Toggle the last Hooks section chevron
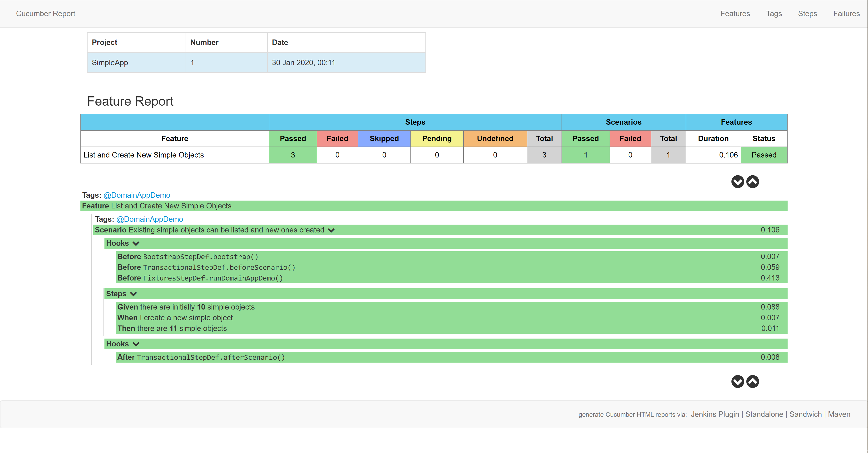The width and height of the screenshot is (868, 453). [136, 344]
